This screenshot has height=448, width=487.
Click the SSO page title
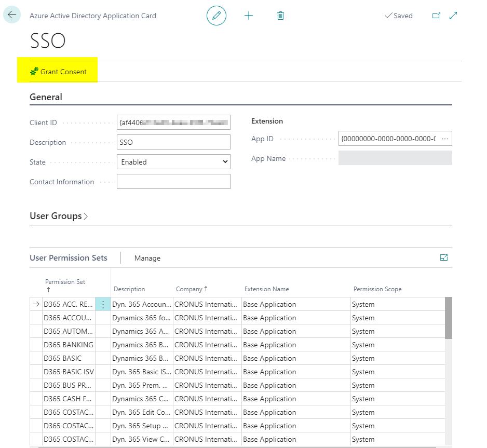(48, 40)
